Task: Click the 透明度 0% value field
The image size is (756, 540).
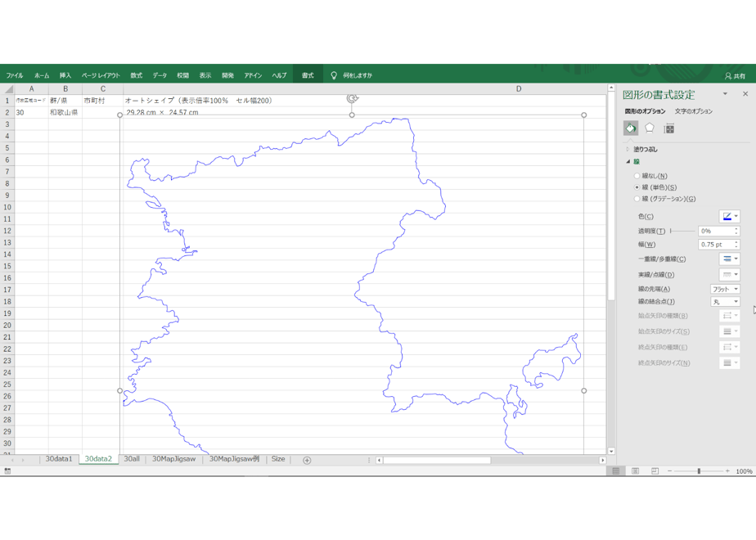Action: [x=715, y=231]
